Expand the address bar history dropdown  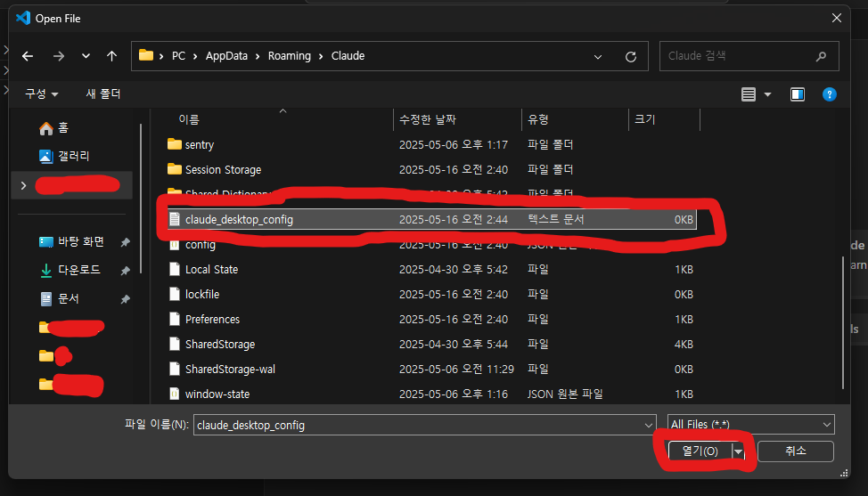(598, 56)
